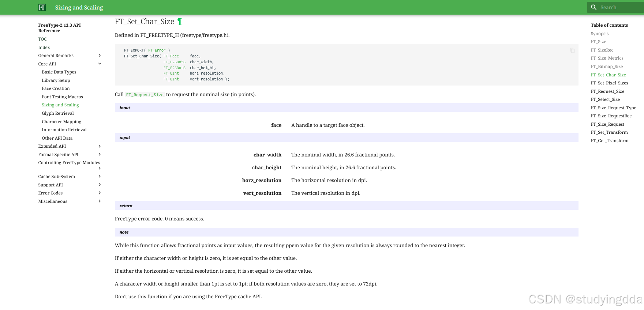Jump to FT_Set_Char_Size in contents
Image resolution: width=644 pixels, height=310 pixels.
[608, 75]
